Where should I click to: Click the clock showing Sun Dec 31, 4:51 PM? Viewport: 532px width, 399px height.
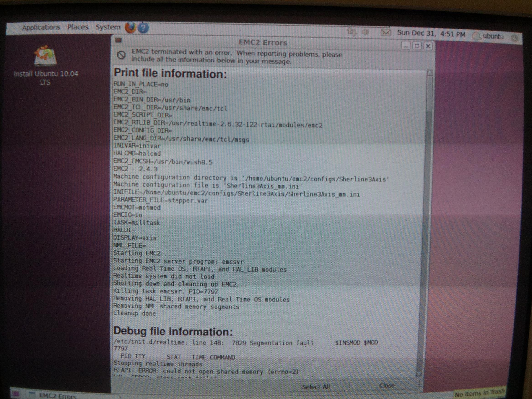431,34
